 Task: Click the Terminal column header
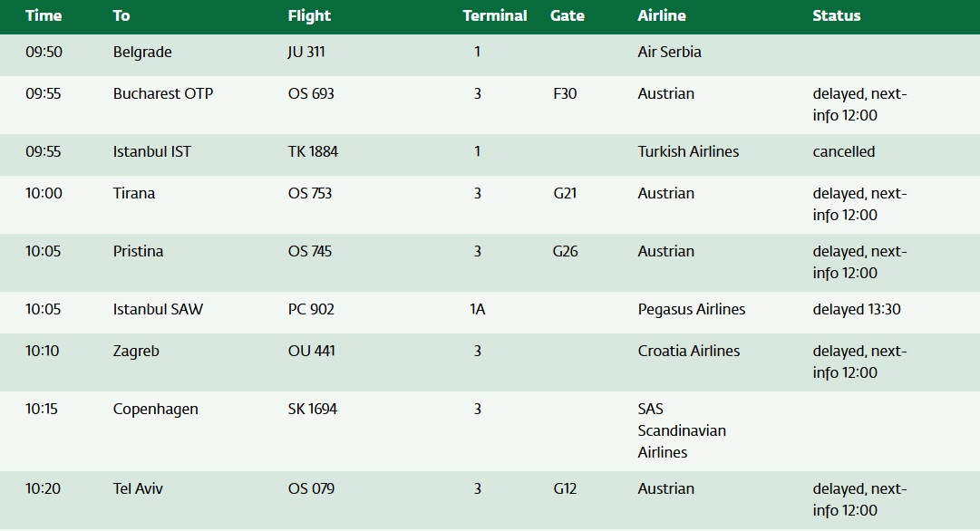tap(494, 15)
